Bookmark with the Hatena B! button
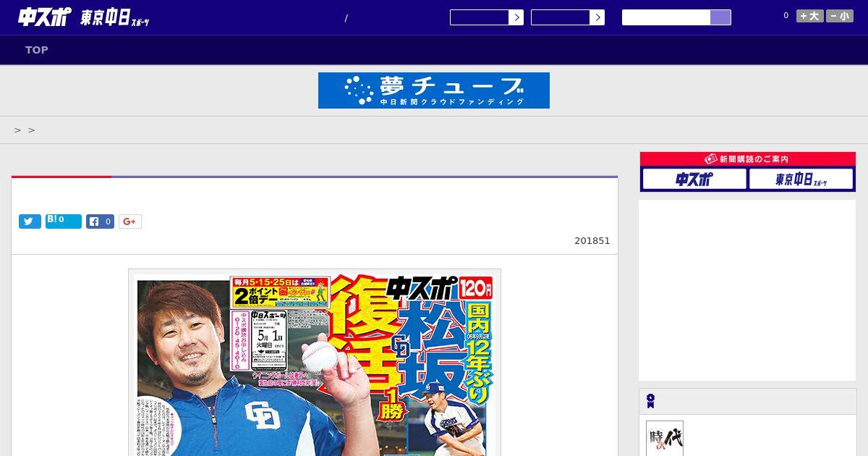The height and width of the screenshot is (456, 868). [64, 221]
